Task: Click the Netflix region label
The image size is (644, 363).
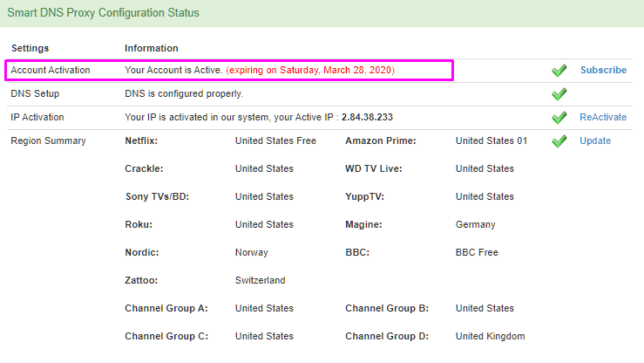Action: click(x=141, y=140)
